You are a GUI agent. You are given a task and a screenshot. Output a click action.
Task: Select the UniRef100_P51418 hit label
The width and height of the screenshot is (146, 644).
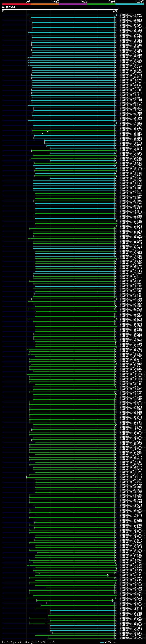coord(131,95)
